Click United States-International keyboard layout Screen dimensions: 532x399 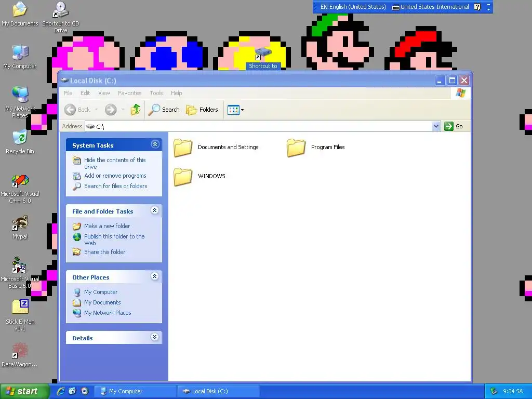[x=431, y=7]
